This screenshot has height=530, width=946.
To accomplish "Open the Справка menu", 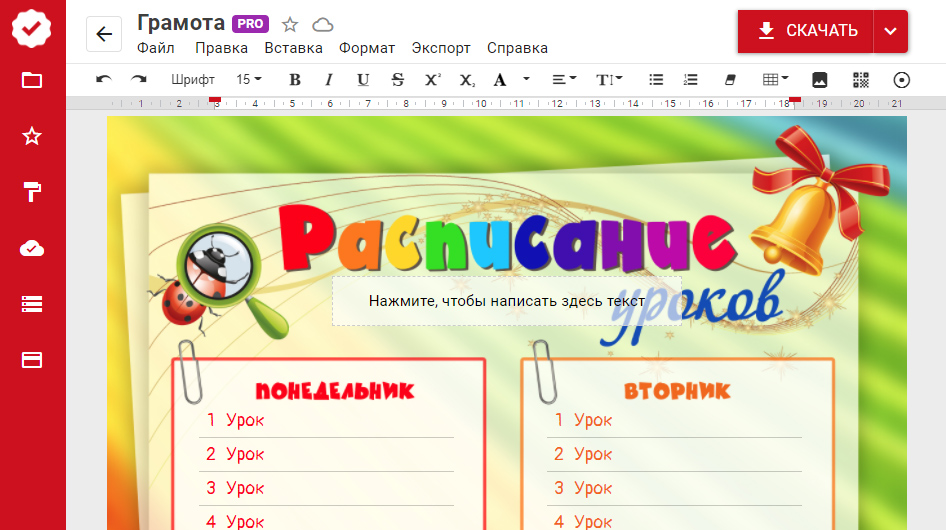I will tap(518, 48).
